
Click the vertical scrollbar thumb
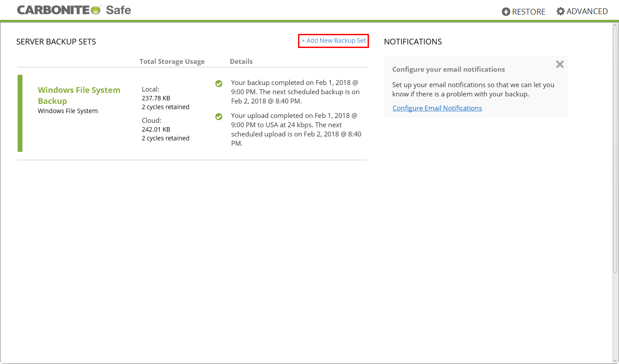pyautogui.click(x=615, y=150)
